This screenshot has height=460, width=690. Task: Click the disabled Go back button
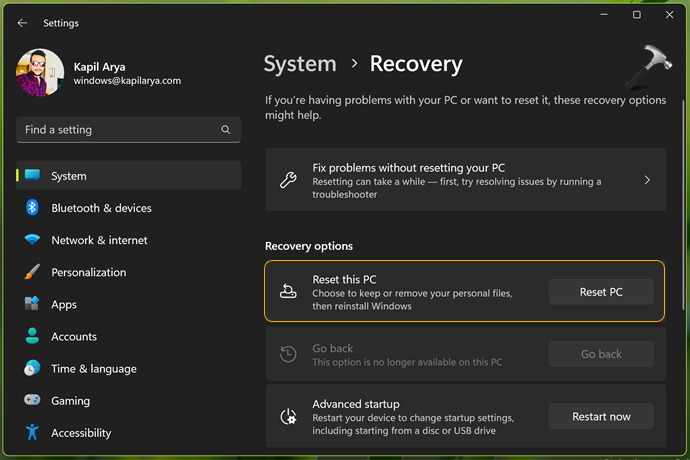(x=601, y=354)
